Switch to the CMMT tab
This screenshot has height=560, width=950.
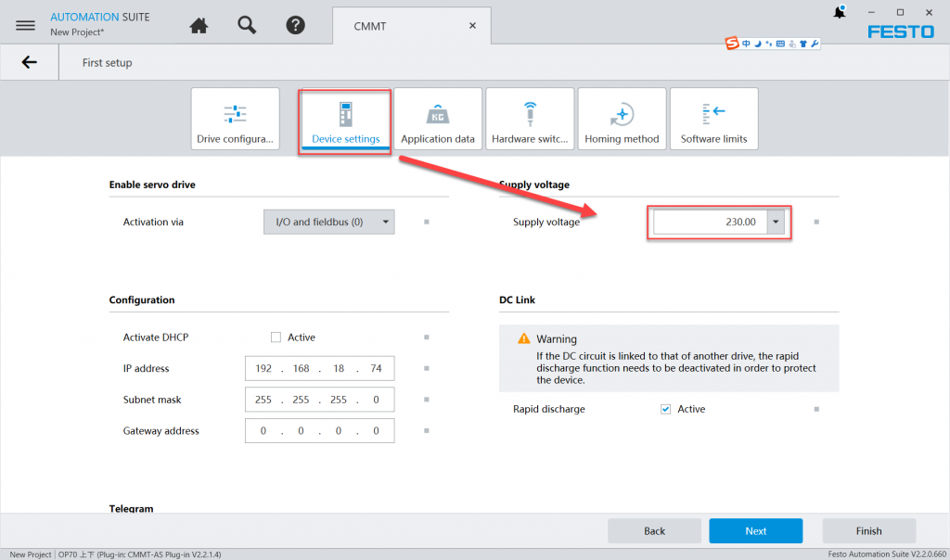tap(411, 25)
